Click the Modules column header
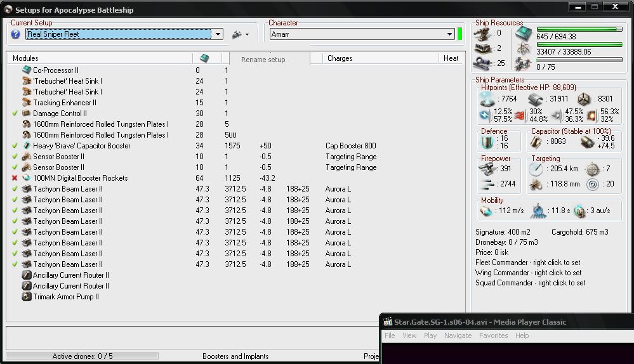This screenshot has width=634, height=364. [x=100, y=58]
